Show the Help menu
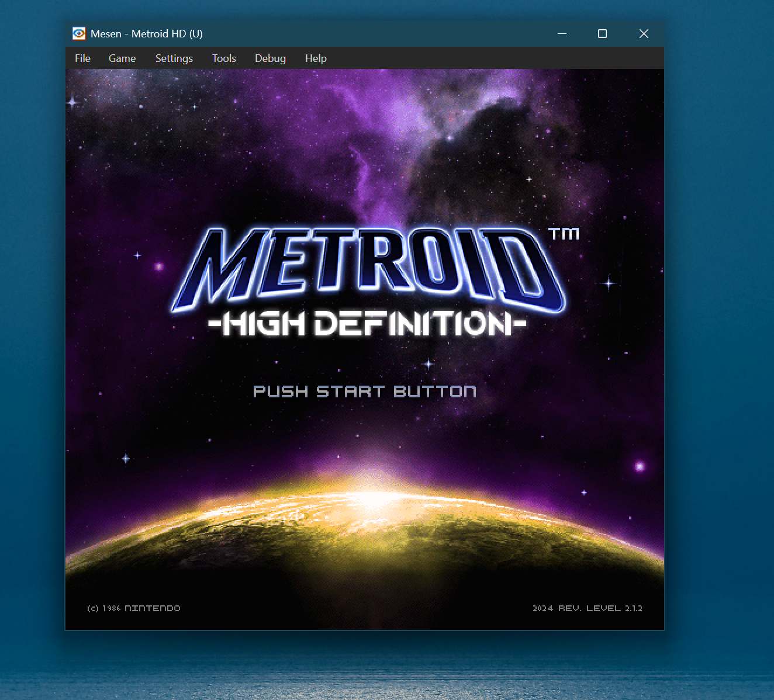774x700 pixels. pyautogui.click(x=316, y=58)
